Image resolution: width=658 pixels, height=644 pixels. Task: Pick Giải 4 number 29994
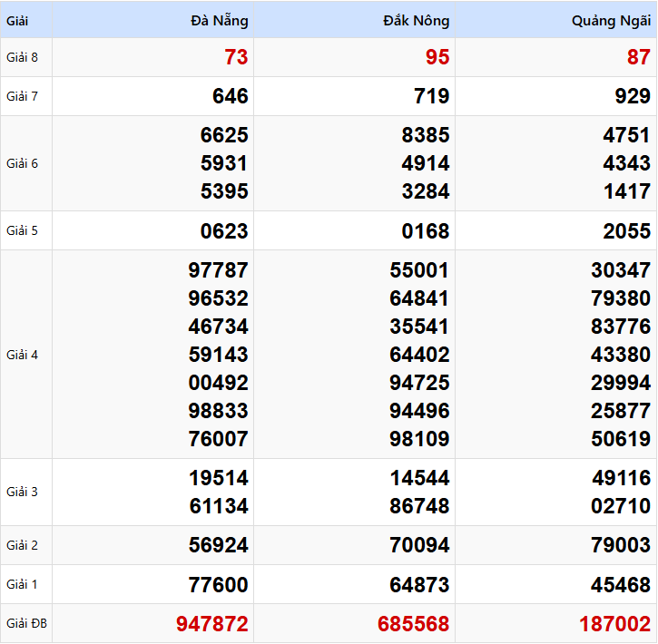coord(621,383)
